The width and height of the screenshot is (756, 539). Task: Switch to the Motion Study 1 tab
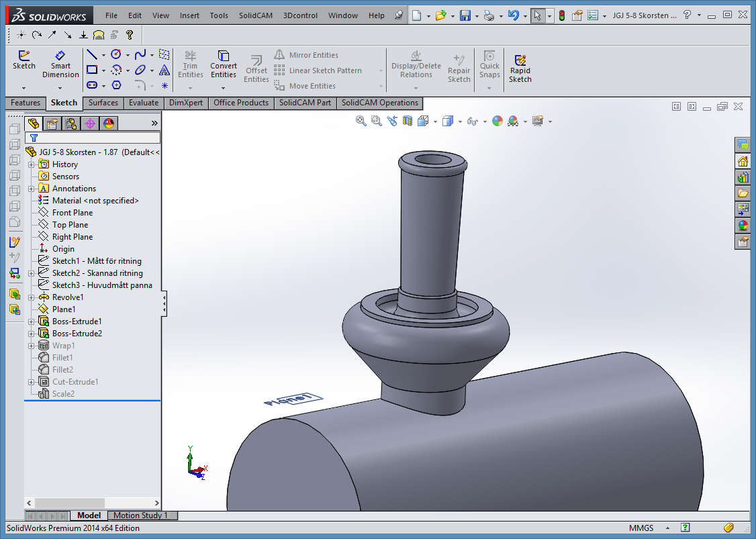[x=141, y=516]
